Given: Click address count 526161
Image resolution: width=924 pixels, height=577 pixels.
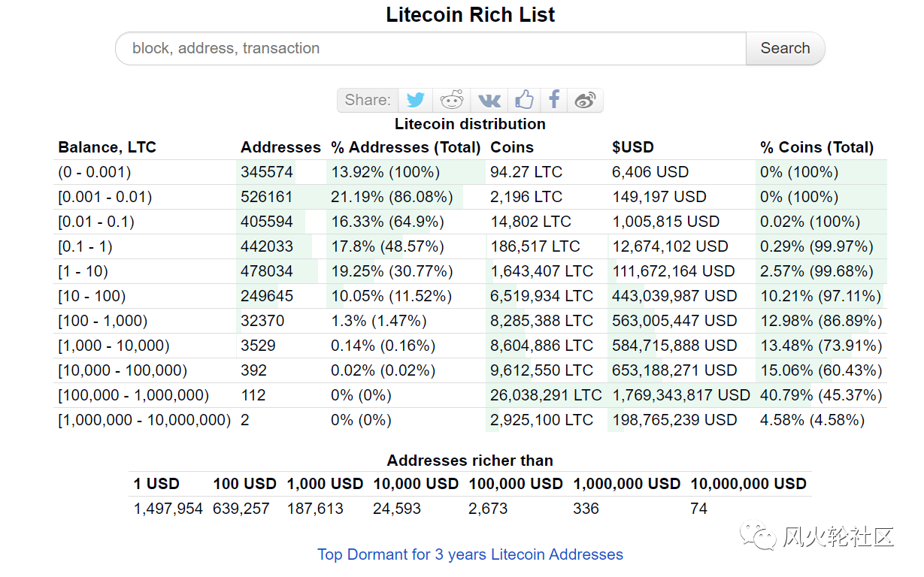Looking at the screenshot, I should [267, 197].
